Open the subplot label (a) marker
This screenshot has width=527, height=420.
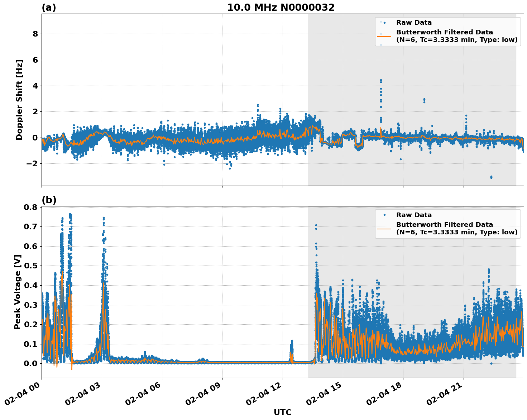[49, 7]
